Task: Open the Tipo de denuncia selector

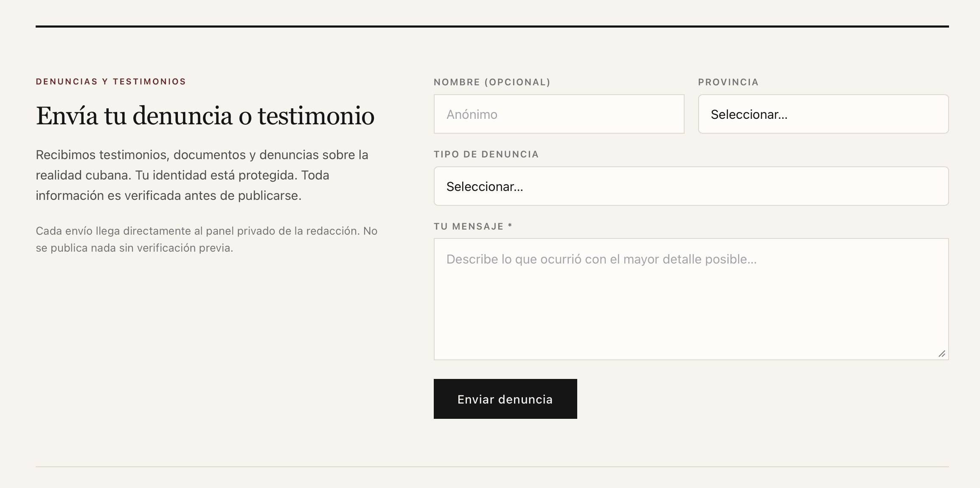Action: (691, 186)
